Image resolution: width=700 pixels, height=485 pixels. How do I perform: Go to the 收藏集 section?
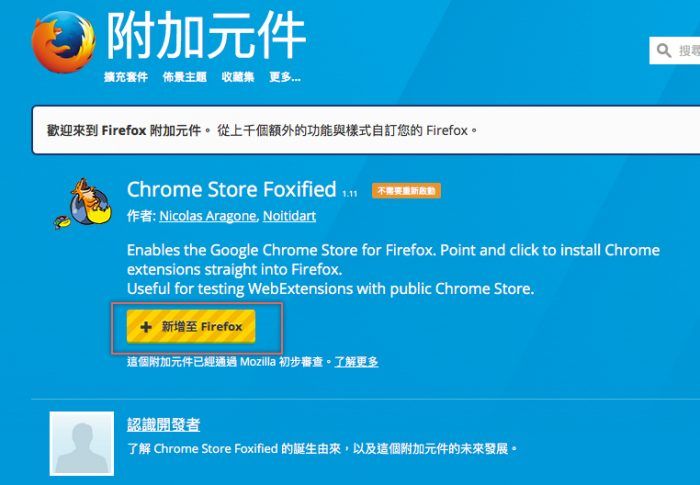(x=238, y=77)
